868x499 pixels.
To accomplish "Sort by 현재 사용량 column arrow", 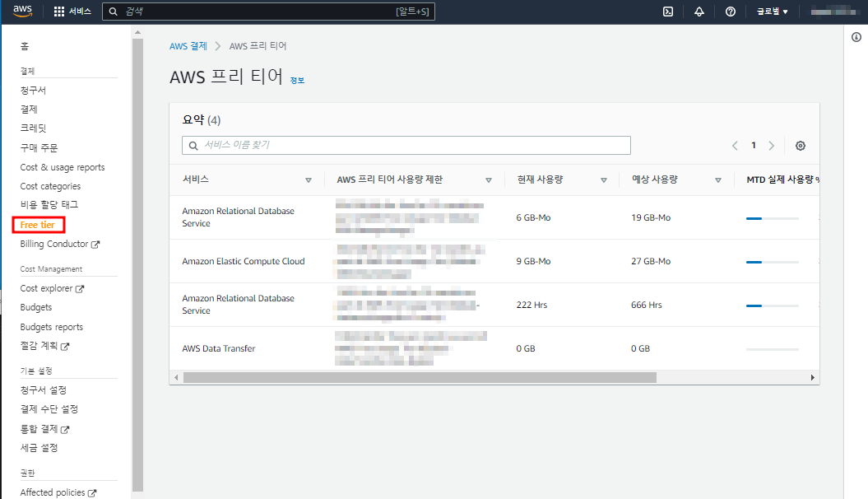I will (604, 180).
